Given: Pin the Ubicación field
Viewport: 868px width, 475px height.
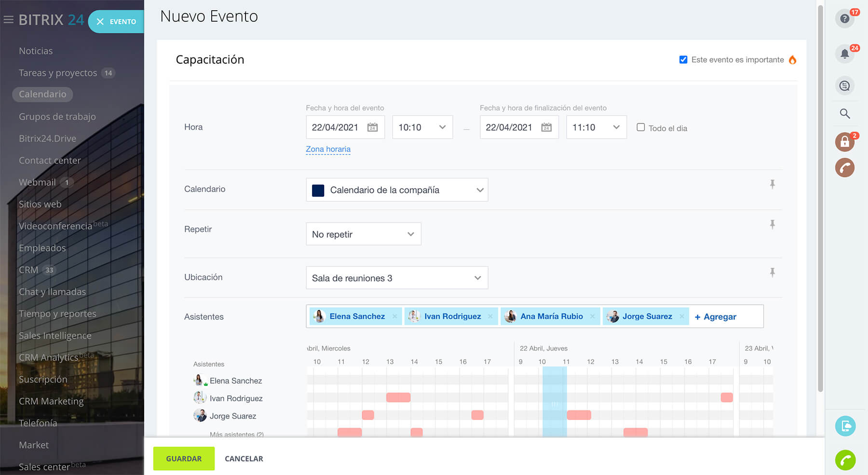Looking at the screenshot, I should point(772,272).
